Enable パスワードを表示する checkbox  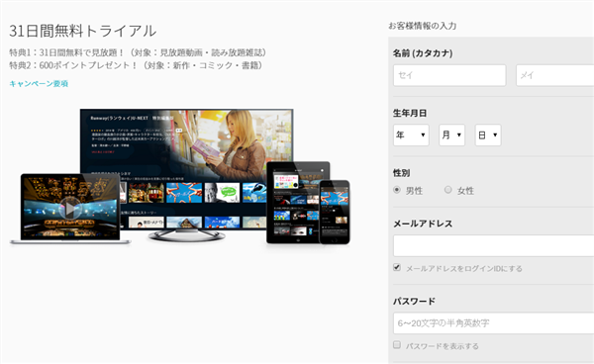tap(397, 344)
